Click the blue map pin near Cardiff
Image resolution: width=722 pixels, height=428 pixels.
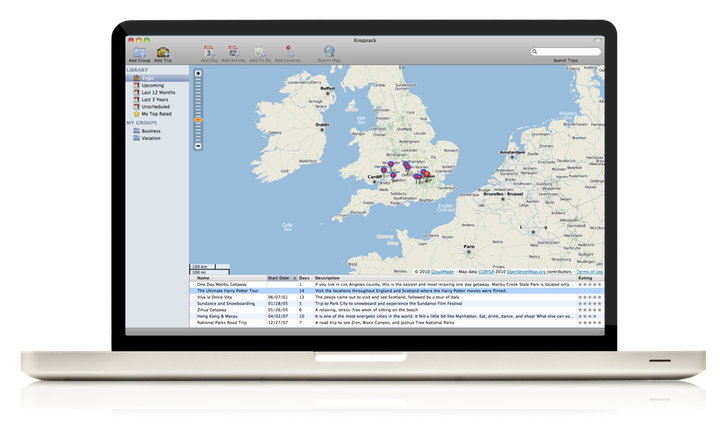[x=384, y=171]
